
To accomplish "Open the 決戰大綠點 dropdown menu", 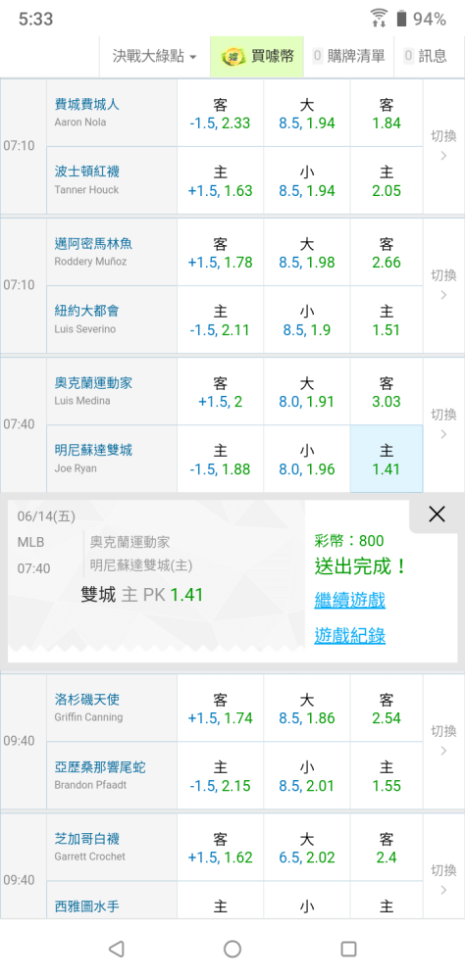I will tap(154, 56).
